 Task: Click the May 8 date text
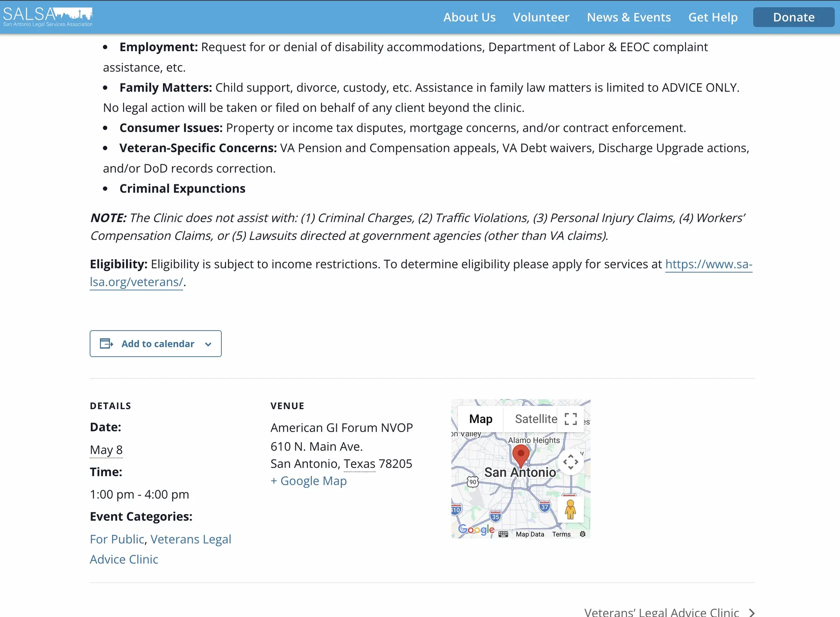(x=106, y=450)
